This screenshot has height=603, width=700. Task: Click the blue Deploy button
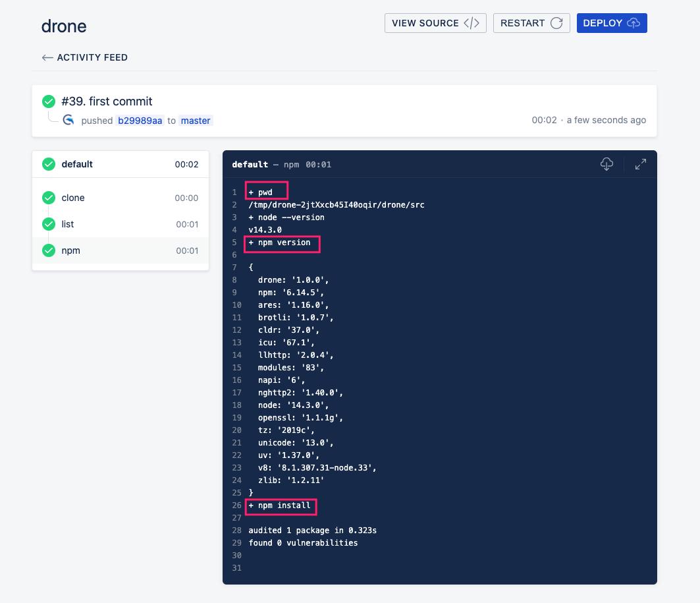point(612,23)
